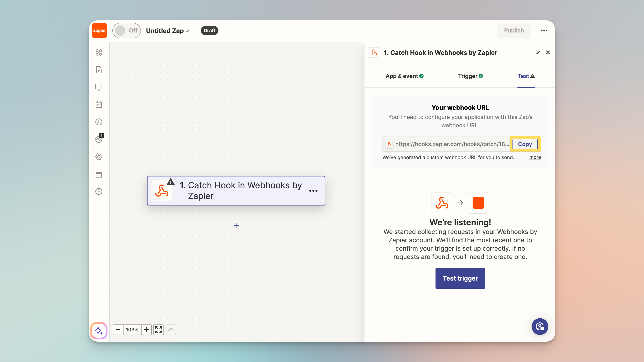Click the panel title Catch Hook in Webhooks
Screen dimensions: 644x362
click(440, 53)
